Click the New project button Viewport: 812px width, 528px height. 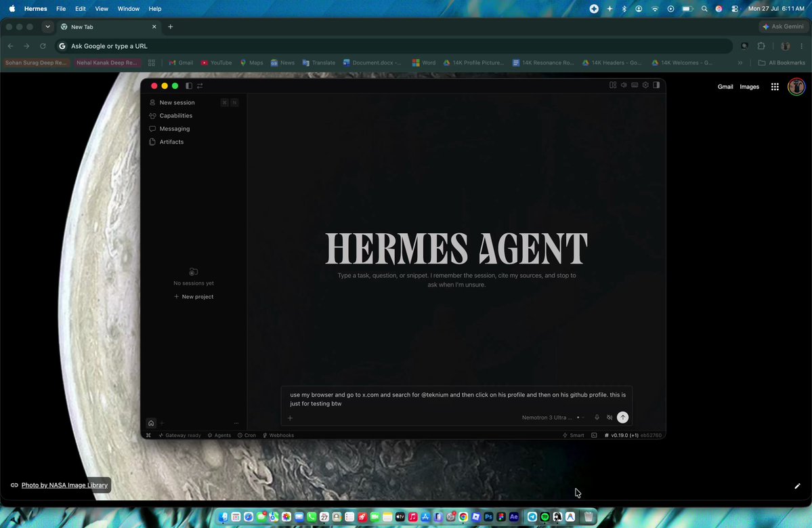[x=194, y=297]
